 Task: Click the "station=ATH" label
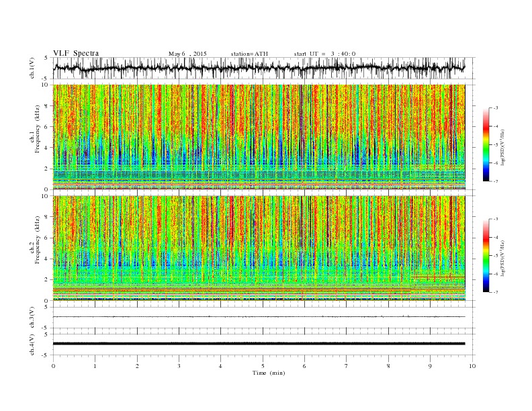[x=249, y=54]
